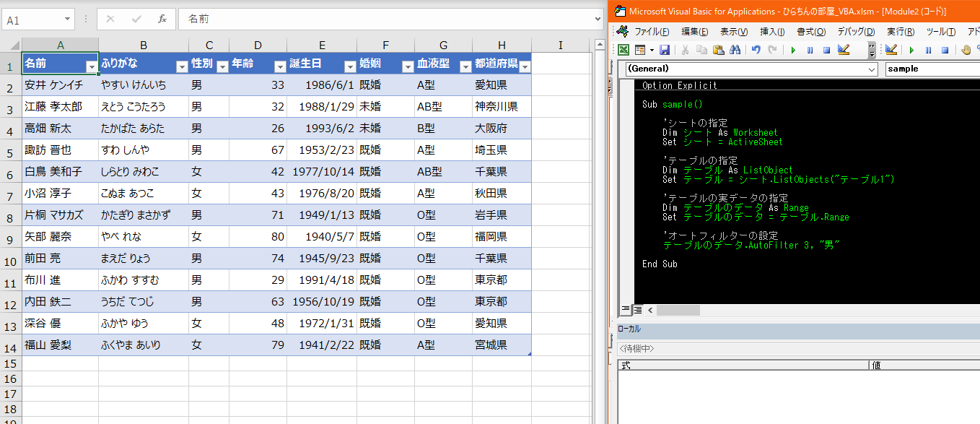The image size is (980, 424).
Task: Select the column A header in Excel
Action: [x=61, y=45]
